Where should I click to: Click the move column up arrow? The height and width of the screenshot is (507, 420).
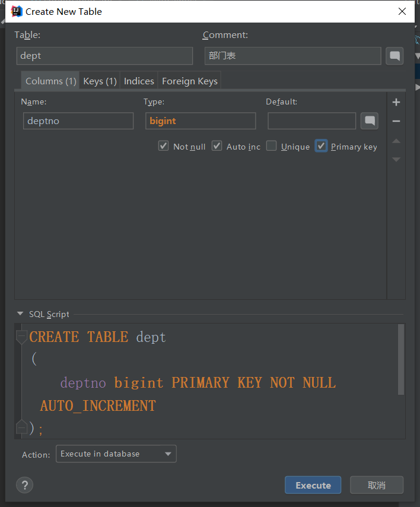(396, 141)
